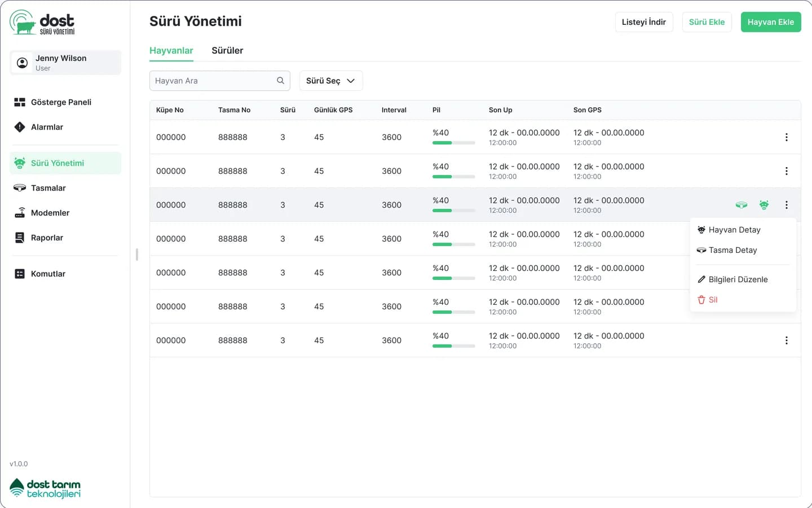The height and width of the screenshot is (508, 812).
Task: Open the second row's three-dot menu
Action: 787,171
